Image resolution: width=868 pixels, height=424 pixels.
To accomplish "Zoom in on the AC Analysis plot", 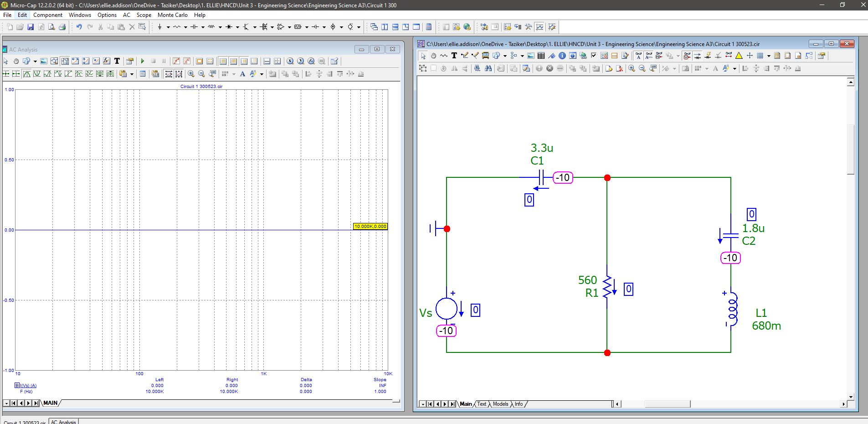I will tap(191, 74).
